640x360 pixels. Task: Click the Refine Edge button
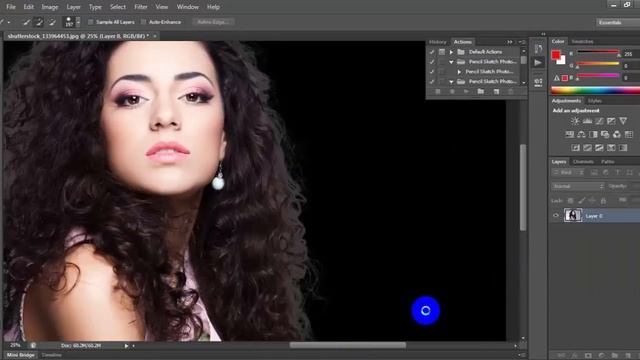click(x=213, y=22)
